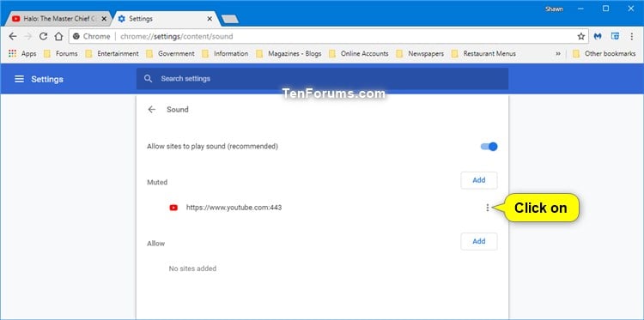This screenshot has height=320, width=644.
Task: Click the browser forward arrow
Action: pyautogui.click(x=28, y=37)
